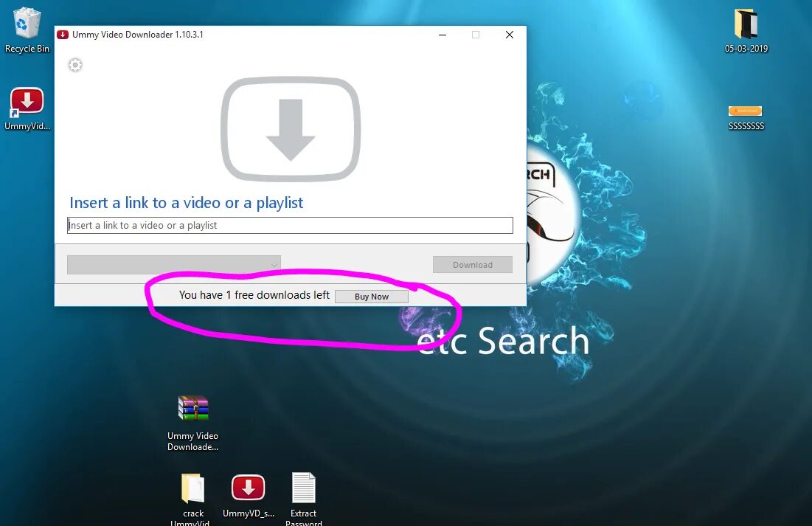Close the Ummy Video Downloader window

(x=510, y=35)
